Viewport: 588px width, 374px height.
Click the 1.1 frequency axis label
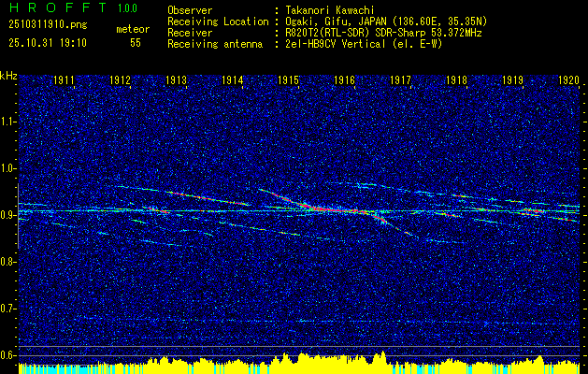7,122
